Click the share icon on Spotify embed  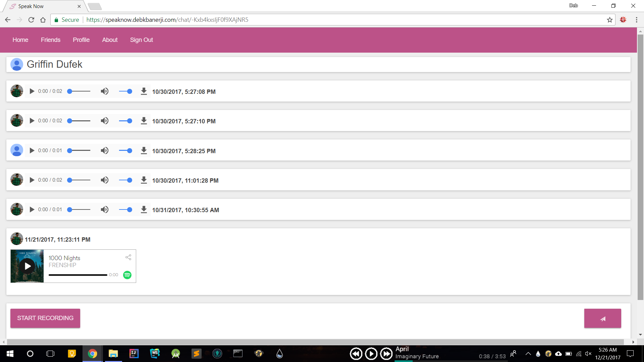click(128, 257)
